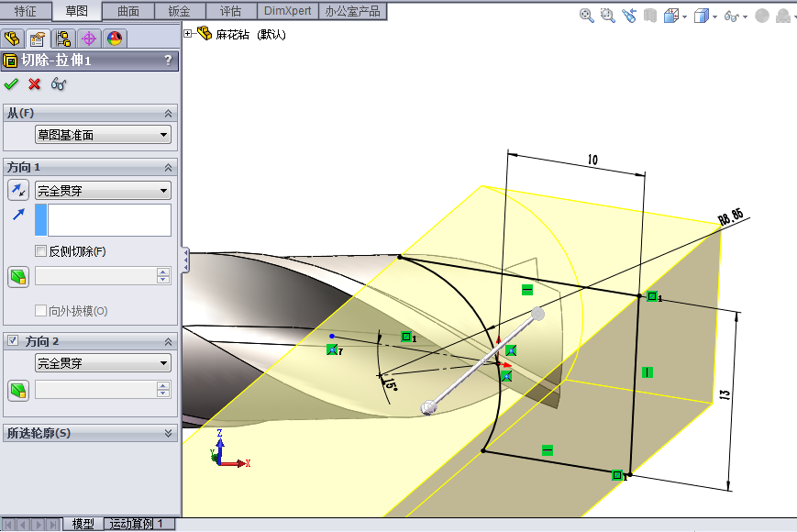Open the DisplayManager color ball tab
797x532 pixels.
[x=115, y=39]
